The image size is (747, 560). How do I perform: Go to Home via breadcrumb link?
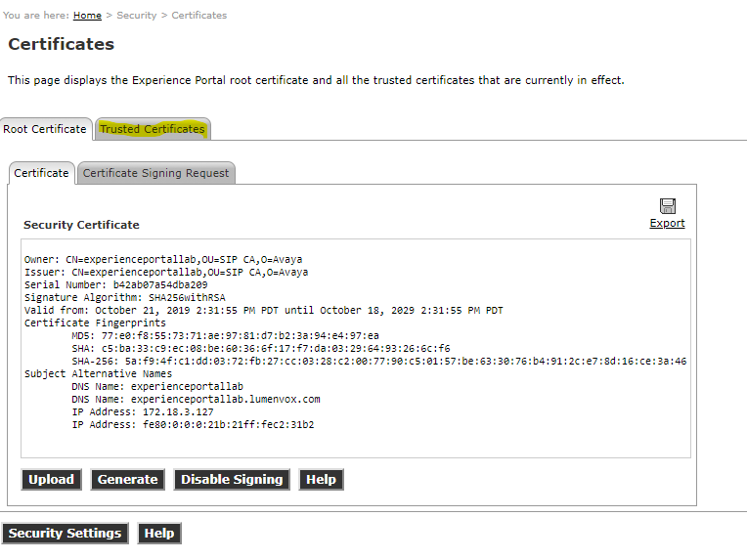pos(87,16)
